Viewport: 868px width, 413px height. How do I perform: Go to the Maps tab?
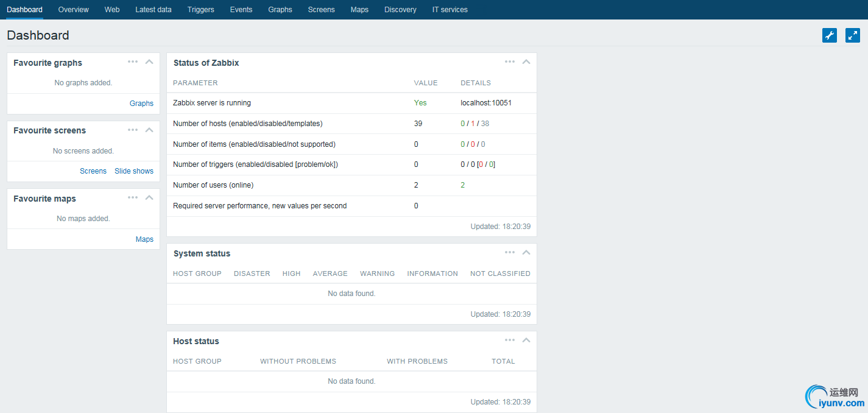359,10
